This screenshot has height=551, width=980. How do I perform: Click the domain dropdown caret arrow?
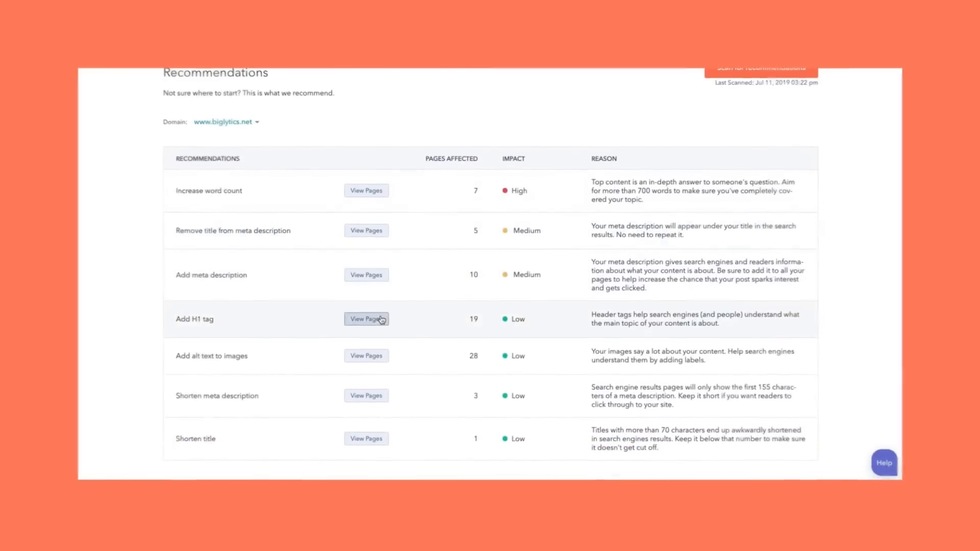click(x=257, y=122)
